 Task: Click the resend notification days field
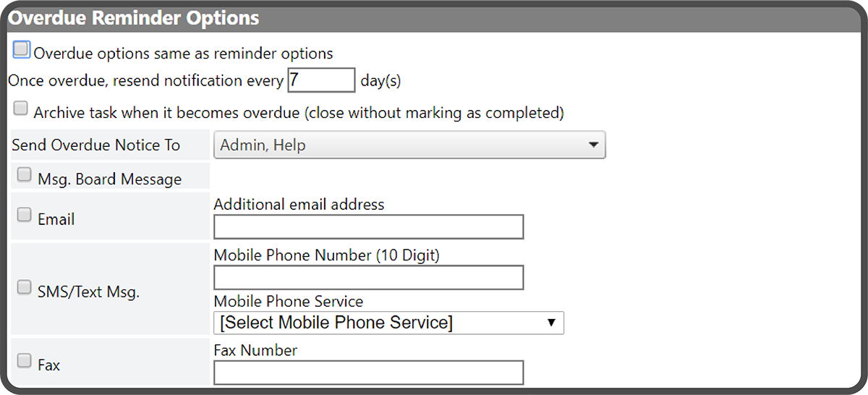[x=321, y=80]
